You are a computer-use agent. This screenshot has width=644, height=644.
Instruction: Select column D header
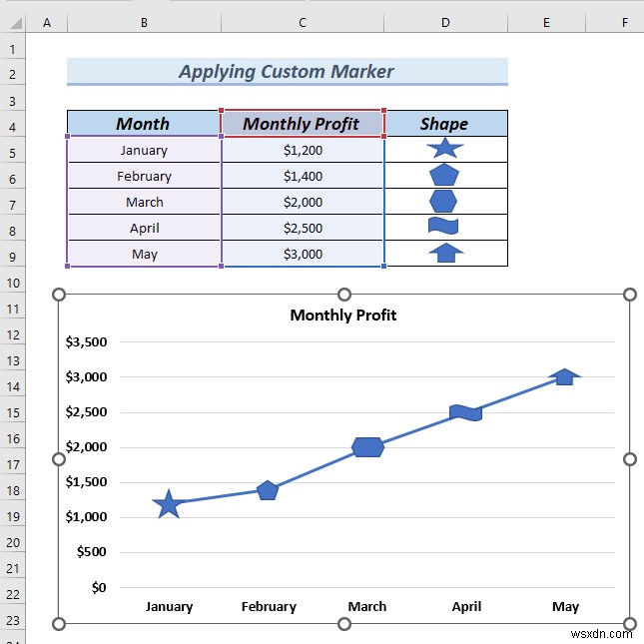[445, 23]
